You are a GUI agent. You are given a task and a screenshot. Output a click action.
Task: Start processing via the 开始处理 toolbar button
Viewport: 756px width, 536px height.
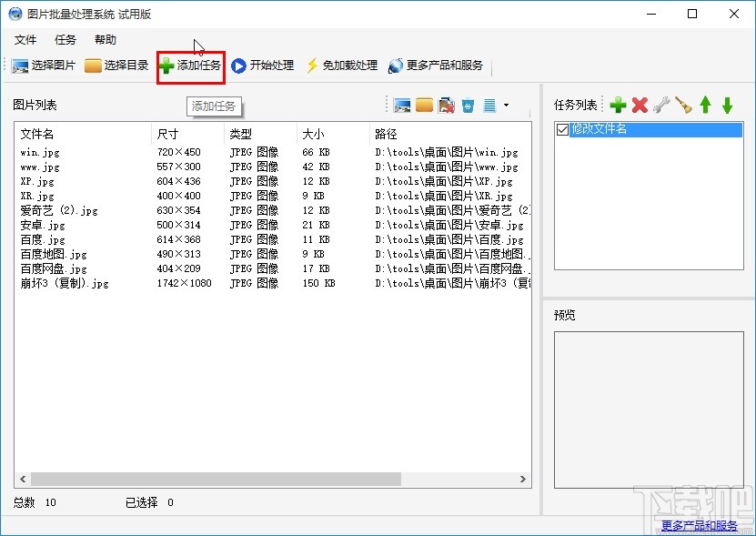click(x=263, y=65)
